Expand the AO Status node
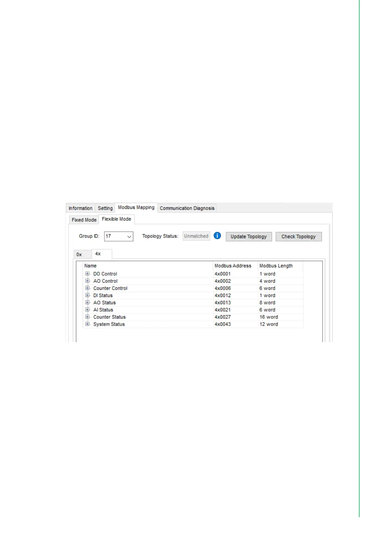The height and width of the screenshot is (554, 392). click(x=88, y=303)
